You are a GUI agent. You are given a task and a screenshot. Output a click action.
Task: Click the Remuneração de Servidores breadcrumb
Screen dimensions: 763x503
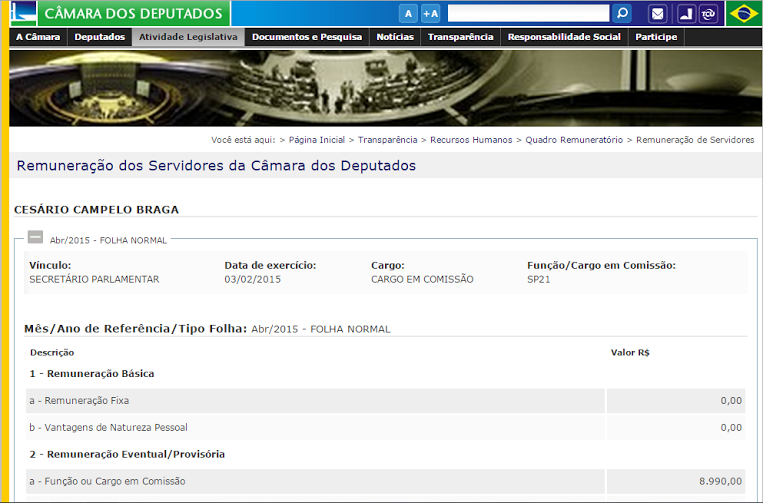(695, 140)
